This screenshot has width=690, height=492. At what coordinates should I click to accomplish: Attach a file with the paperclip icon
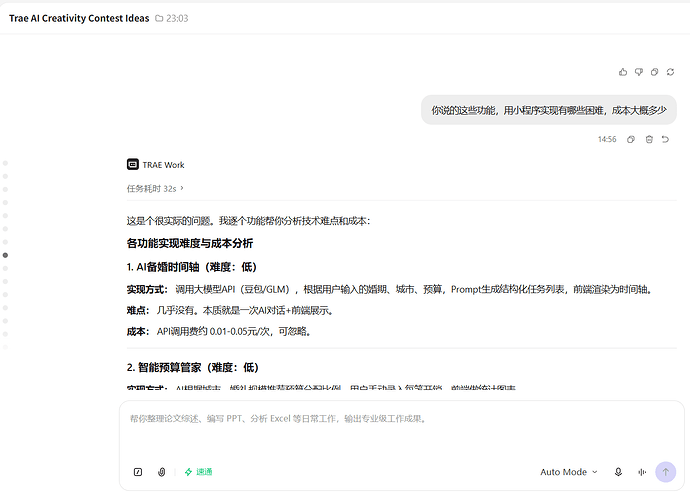point(161,472)
